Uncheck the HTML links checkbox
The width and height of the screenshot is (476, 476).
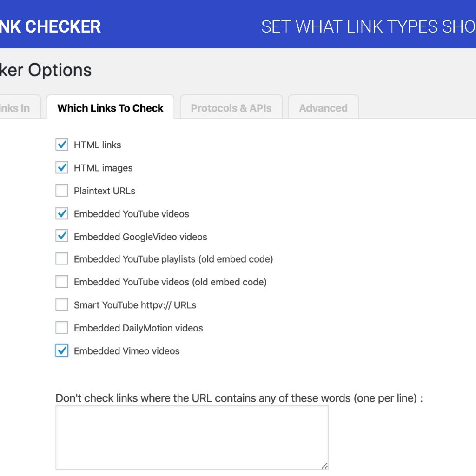tap(62, 145)
